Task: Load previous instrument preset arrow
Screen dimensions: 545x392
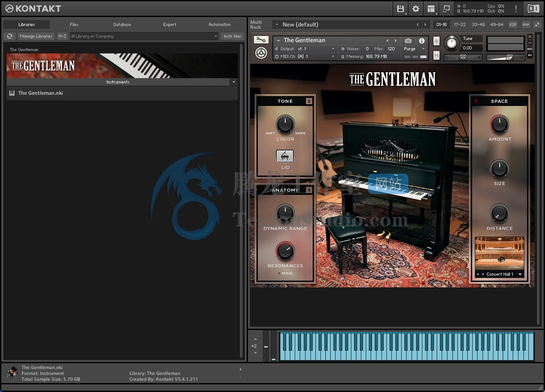Action: coord(387,40)
